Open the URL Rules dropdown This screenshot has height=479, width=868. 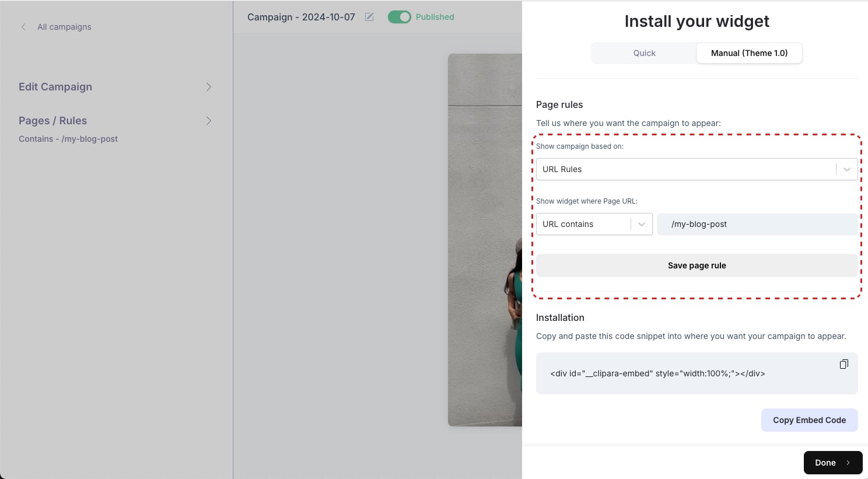(697, 169)
